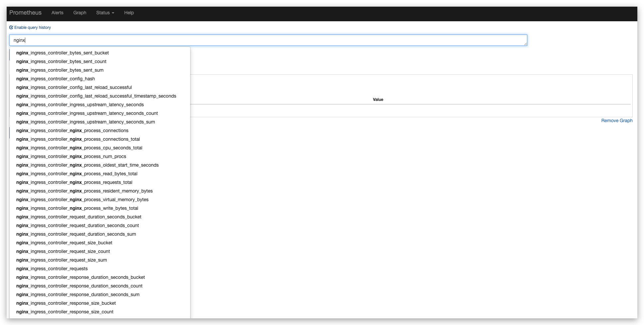Select nginx_process_num_procs suggestion
Viewport: 644px width, 325px height.
tap(100, 156)
